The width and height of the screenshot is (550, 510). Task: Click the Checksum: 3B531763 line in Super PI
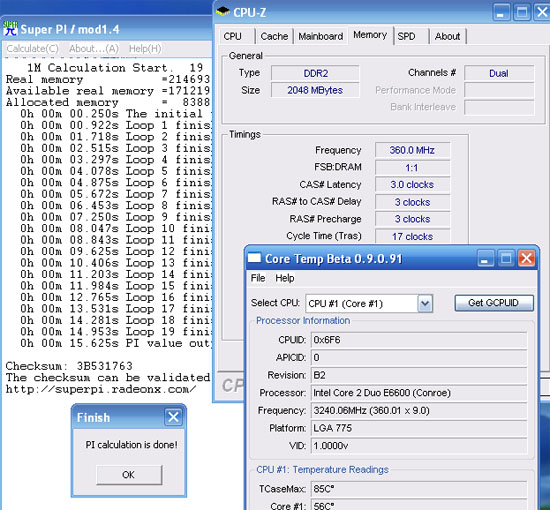tap(69, 366)
